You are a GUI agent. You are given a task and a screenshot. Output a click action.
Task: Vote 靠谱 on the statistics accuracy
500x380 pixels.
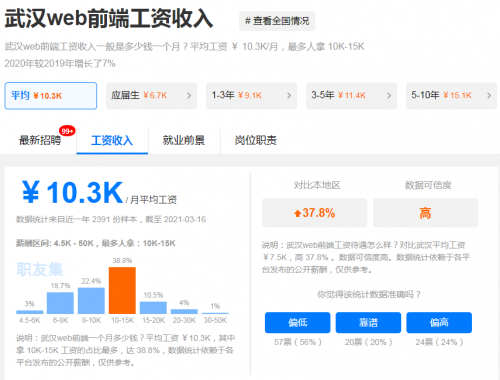368,322
